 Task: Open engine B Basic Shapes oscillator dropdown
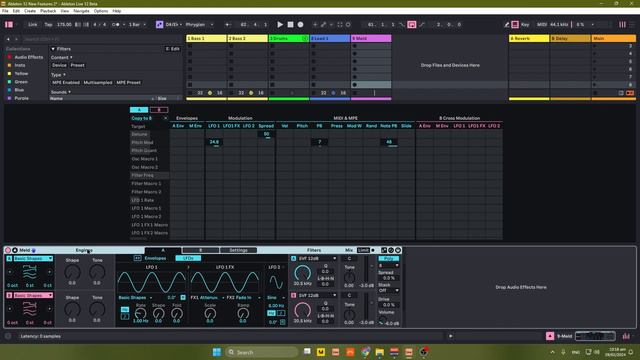click(33, 296)
